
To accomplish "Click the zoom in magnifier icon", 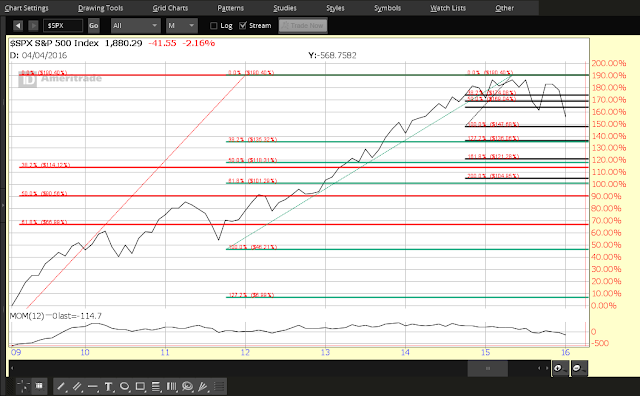I will coord(560,368).
